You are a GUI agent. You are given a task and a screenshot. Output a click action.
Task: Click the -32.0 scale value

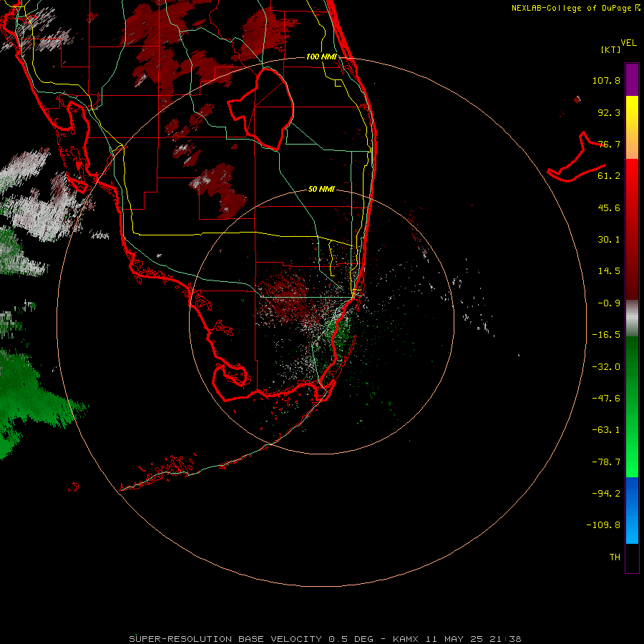[606, 367]
